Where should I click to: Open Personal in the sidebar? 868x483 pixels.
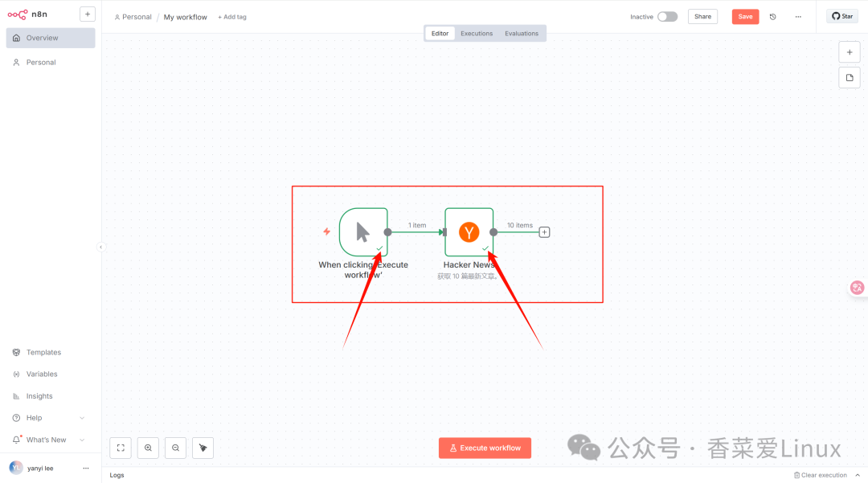click(51, 63)
